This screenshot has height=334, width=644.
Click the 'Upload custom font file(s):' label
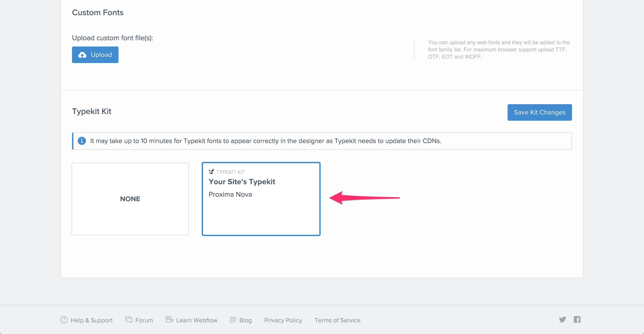tap(112, 38)
